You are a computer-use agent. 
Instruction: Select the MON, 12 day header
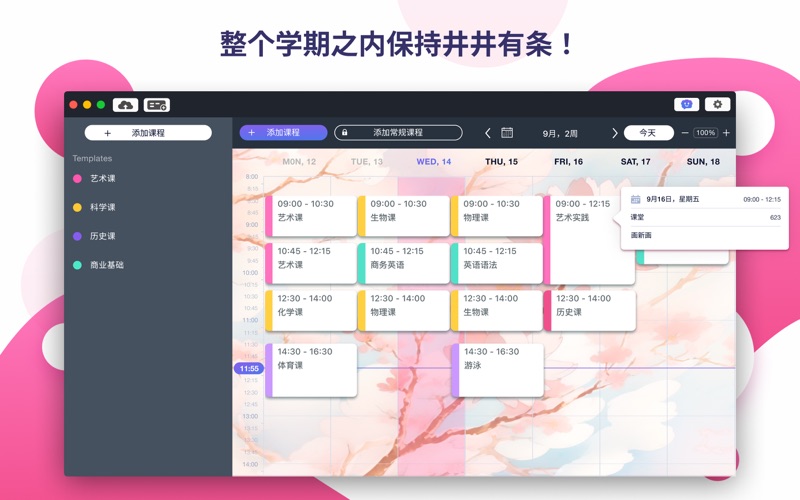(x=299, y=162)
